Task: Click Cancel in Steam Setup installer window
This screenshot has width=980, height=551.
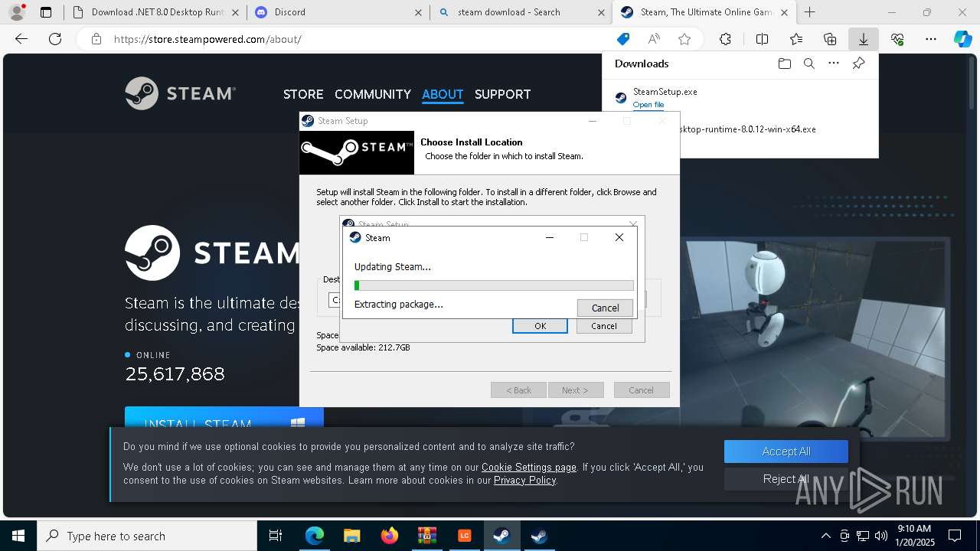Action: [642, 390]
